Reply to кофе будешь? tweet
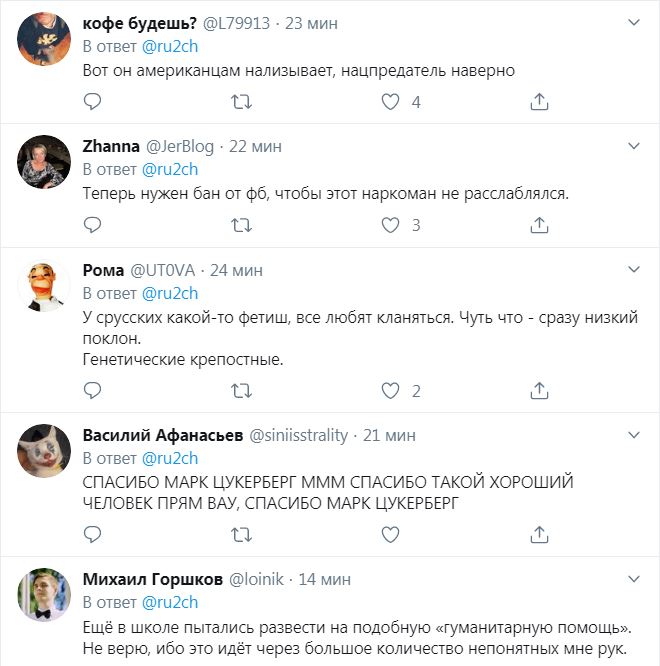Screen dimensions: 660x666 tap(91, 102)
